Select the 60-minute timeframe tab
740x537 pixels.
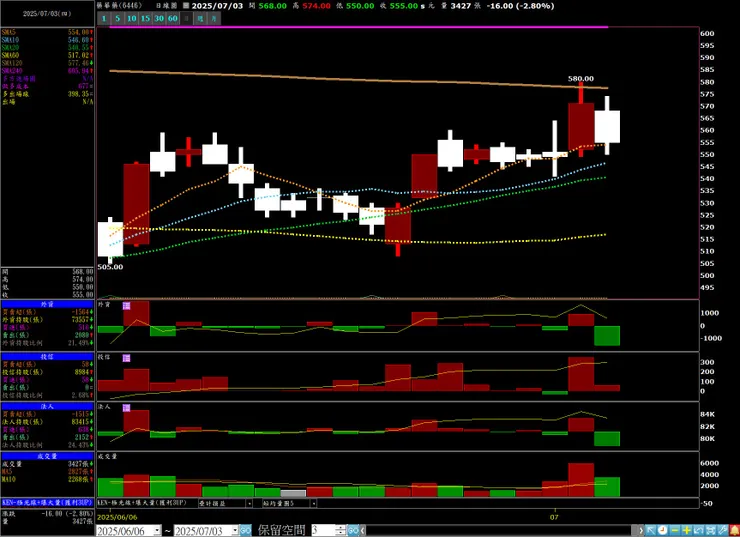coord(173,18)
